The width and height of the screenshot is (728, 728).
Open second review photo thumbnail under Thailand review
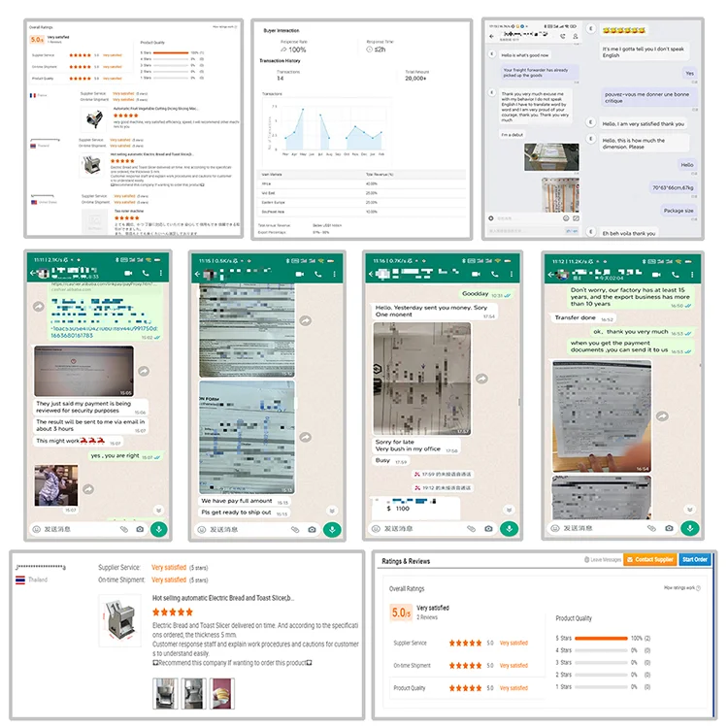(193, 693)
